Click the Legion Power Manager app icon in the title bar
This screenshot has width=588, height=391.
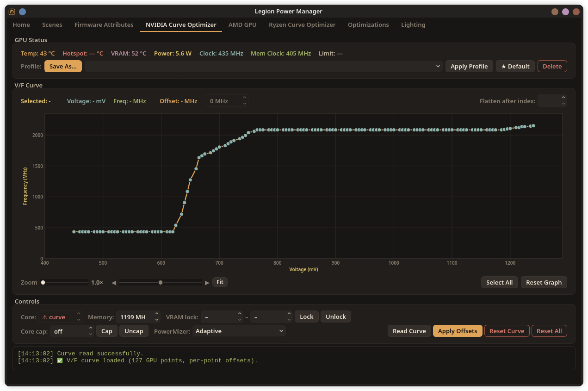click(12, 12)
